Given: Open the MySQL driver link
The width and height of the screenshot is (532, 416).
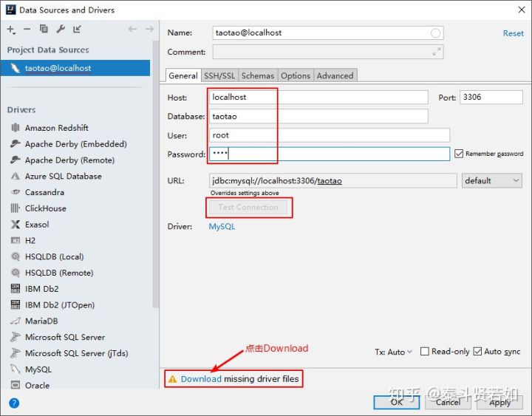Looking at the screenshot, I should pyautogui.click(x=222, y=226).
